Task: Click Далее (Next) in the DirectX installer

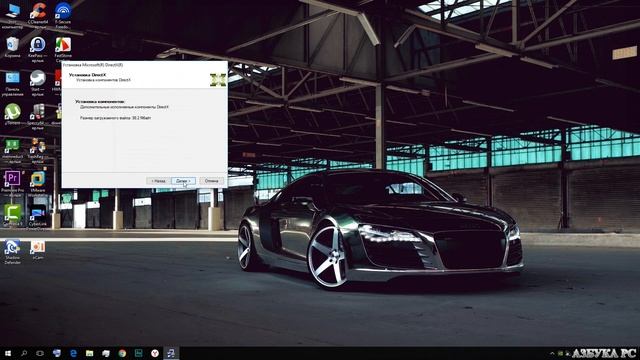Action: [183, 181]
